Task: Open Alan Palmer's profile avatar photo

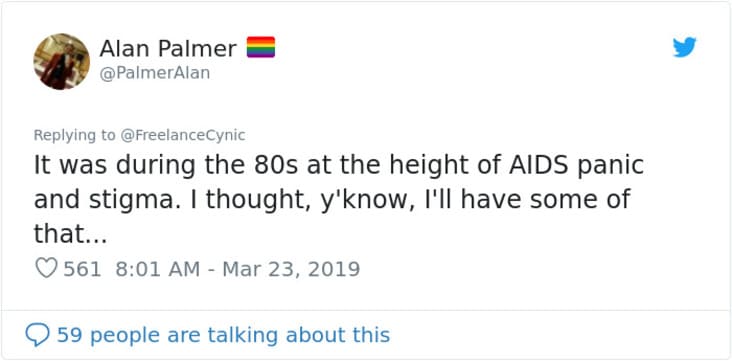Action: pyautogui.click(x=61, y=61)
